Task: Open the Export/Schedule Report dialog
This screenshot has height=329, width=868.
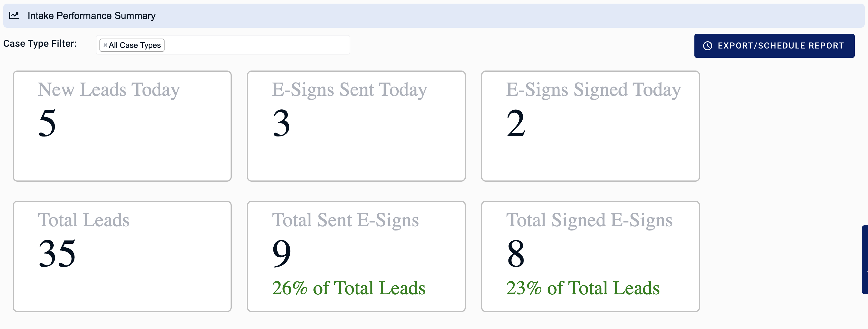Action: click(774, 46)
